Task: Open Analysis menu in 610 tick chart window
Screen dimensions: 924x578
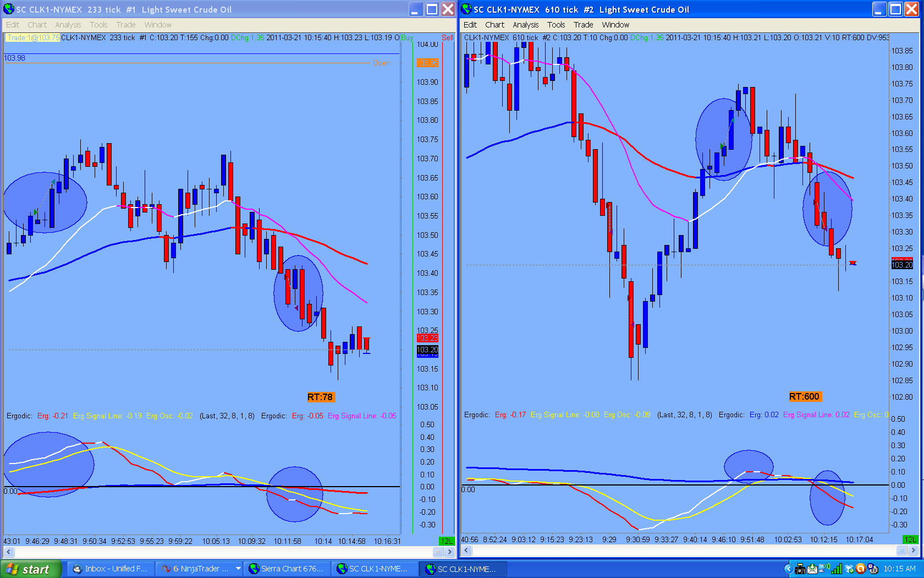Action: 525,25
